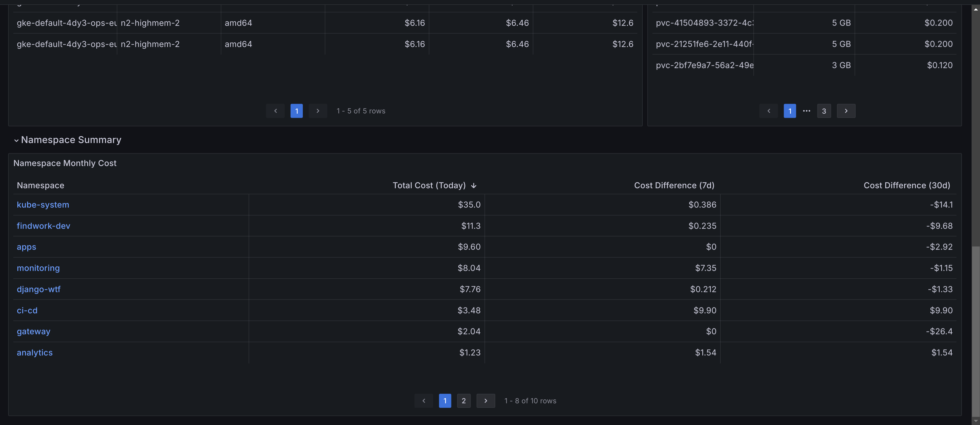Click next page arrow in nodes table
The image size is (980, 425).
point(318,111)
